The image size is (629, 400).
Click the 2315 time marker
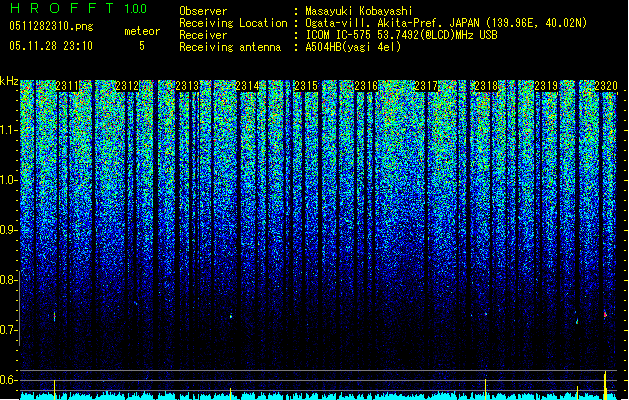click(306, 86)
